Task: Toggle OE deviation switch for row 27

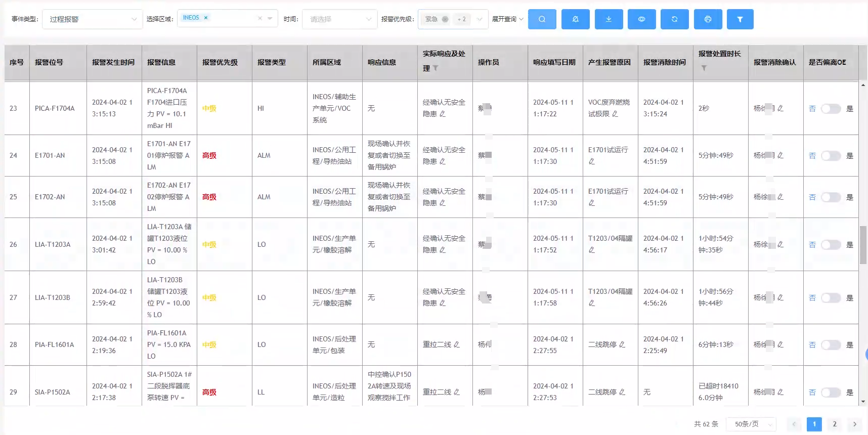Action: (x=831, y=298)
